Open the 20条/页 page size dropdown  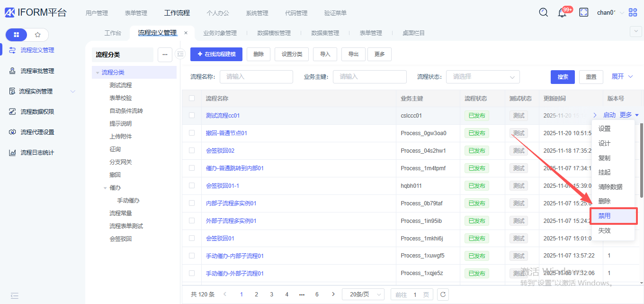point(363,295)
